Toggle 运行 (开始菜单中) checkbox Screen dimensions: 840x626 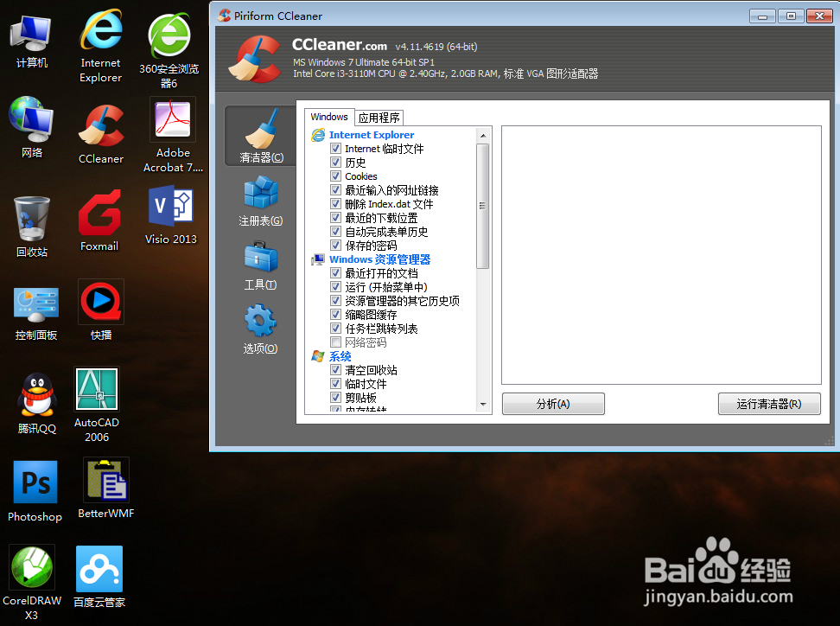point(336,287)
